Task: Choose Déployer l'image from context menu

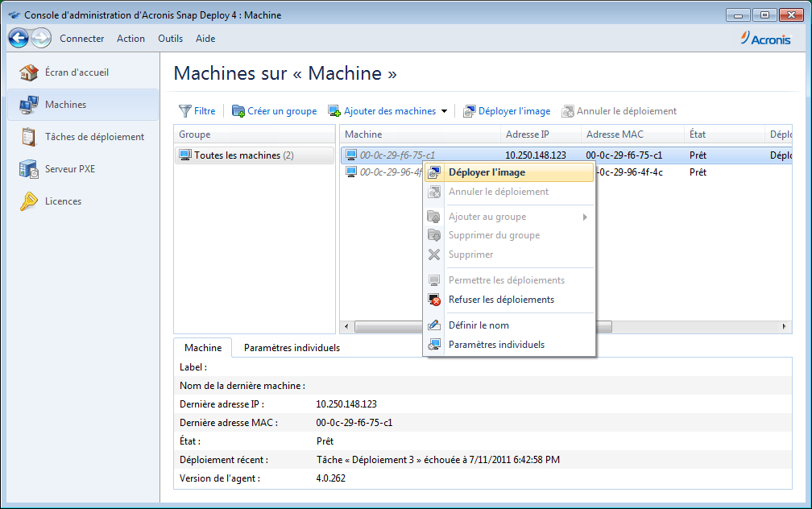Action: pos(487,172)
